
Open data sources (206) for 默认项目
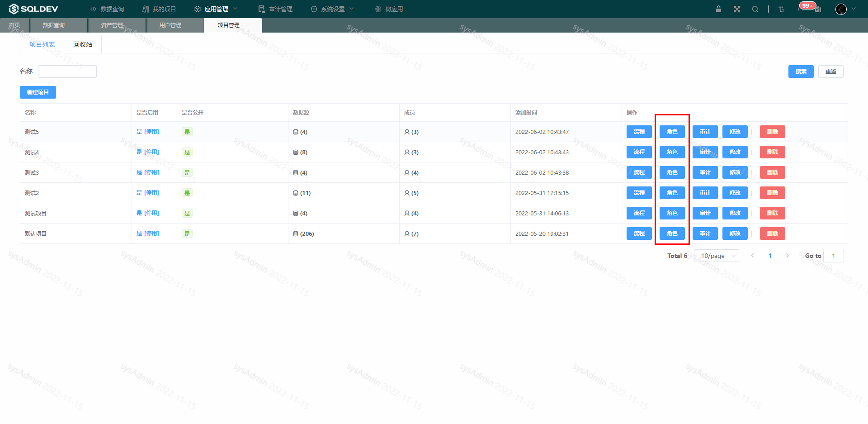point(303,234)
